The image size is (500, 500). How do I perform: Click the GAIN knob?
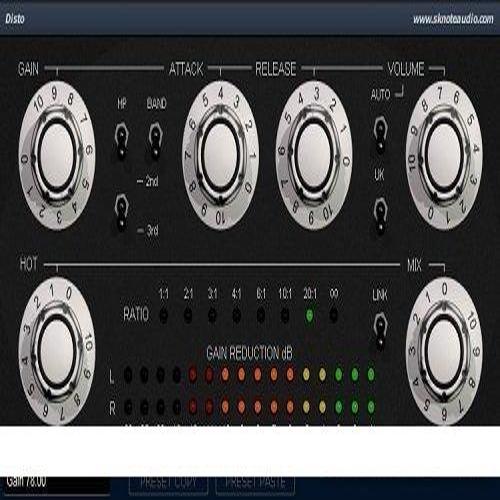pos(57,156)
